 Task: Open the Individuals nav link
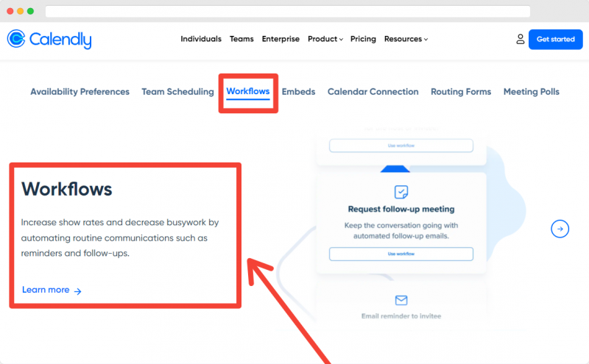[201, 39]
